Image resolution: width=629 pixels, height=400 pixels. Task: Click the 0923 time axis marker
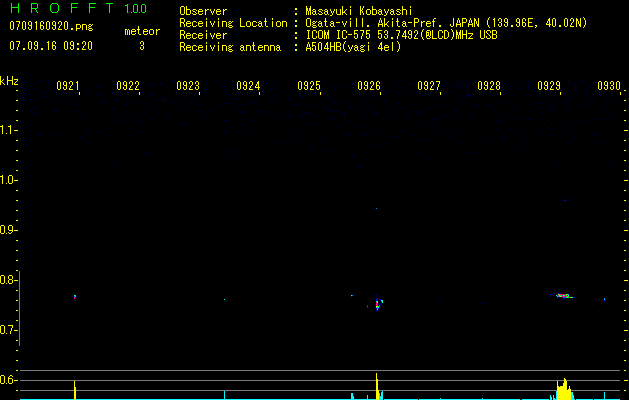coord(188,86)
